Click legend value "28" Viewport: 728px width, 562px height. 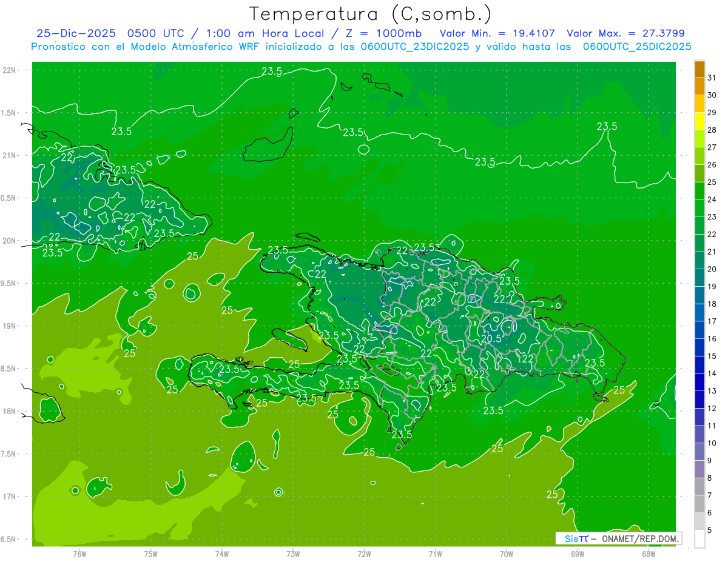coord(712,130)
